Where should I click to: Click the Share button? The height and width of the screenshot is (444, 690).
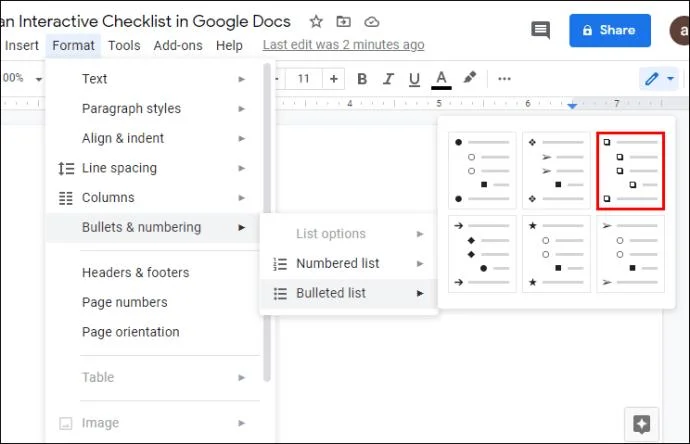coord(609,30)
